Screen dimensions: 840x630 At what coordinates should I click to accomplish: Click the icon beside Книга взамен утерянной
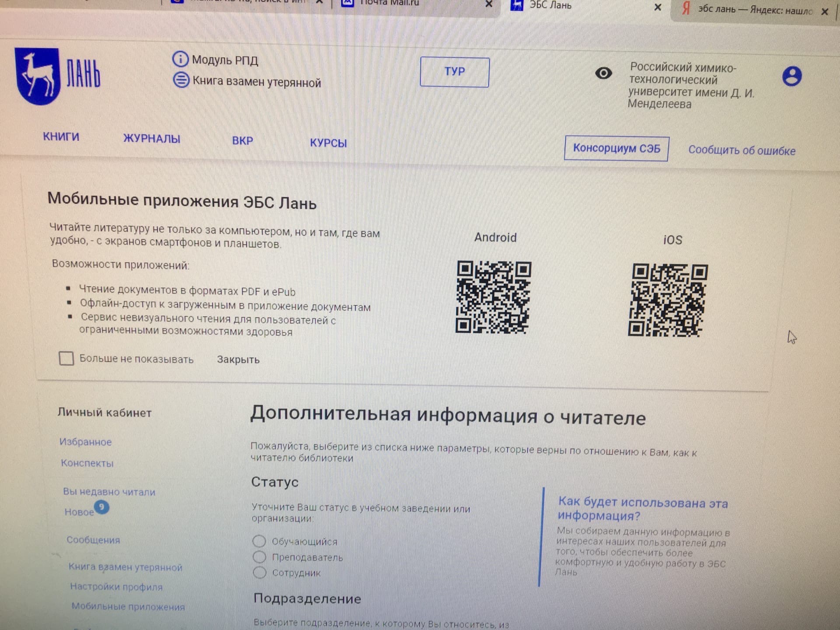pos(181,80)
